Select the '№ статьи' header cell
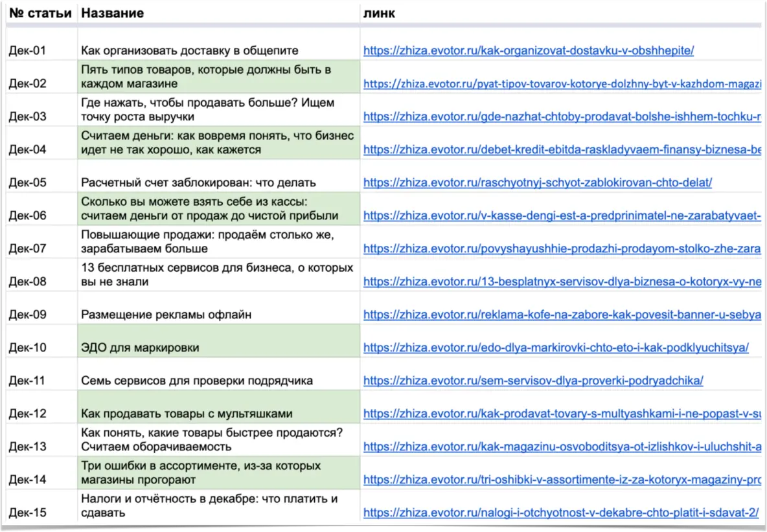Image resolution: width=767 pixels, height=532 pixels. coord(40,13)
